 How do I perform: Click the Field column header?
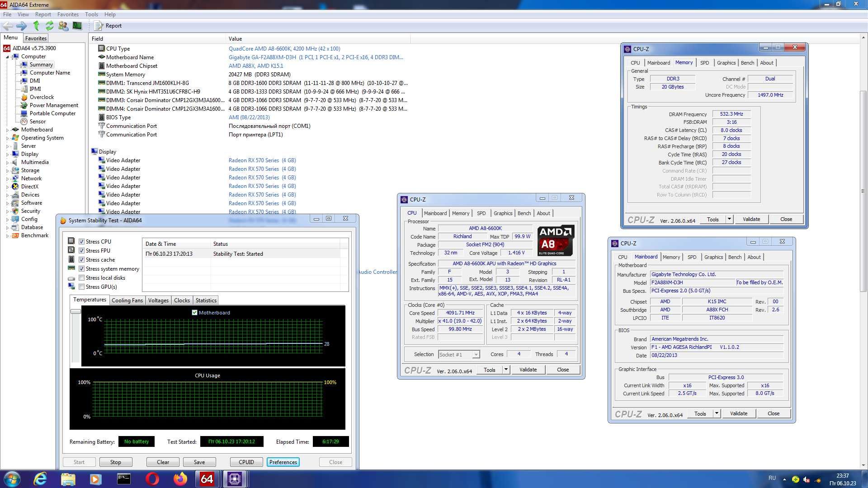coord(157,39)
